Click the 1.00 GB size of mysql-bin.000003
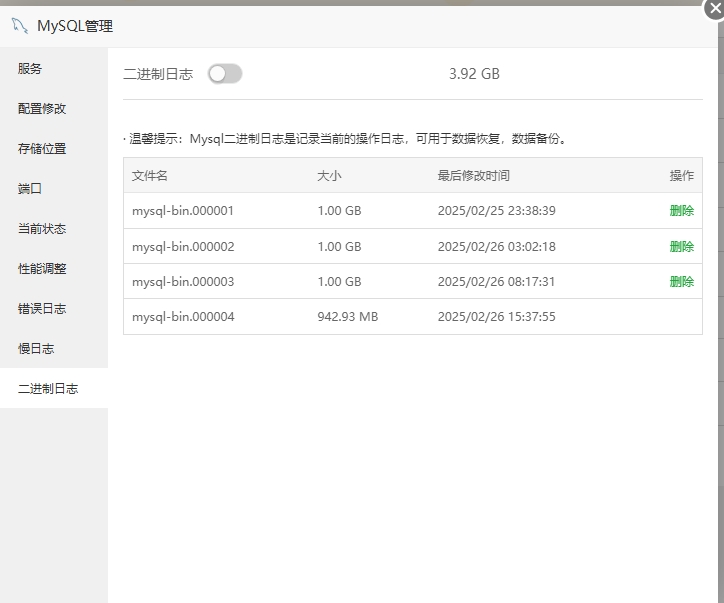The image size is (724, 603). pos(339,282)
